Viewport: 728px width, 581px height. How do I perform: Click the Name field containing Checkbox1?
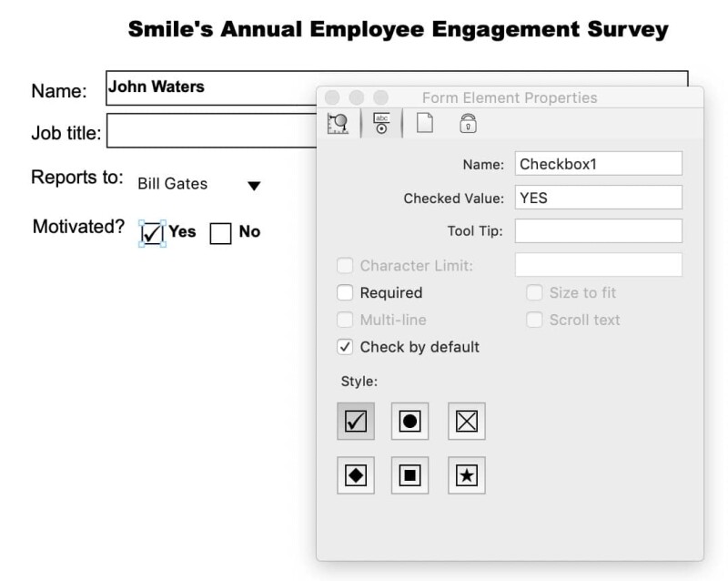(599, 164)
